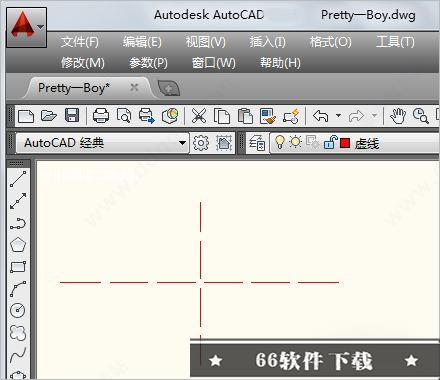Select the Circle draw tool
440x380 pixels.
pyautogui.click(x=18, y=310)
